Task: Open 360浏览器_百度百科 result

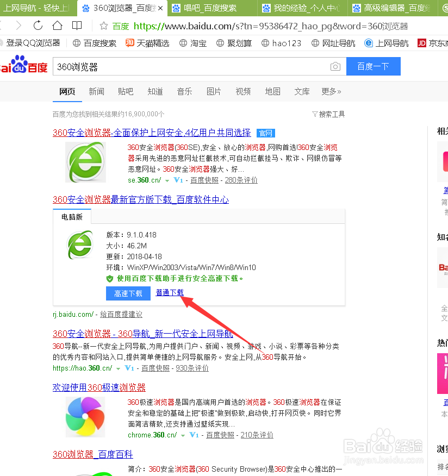Action: 92,454
